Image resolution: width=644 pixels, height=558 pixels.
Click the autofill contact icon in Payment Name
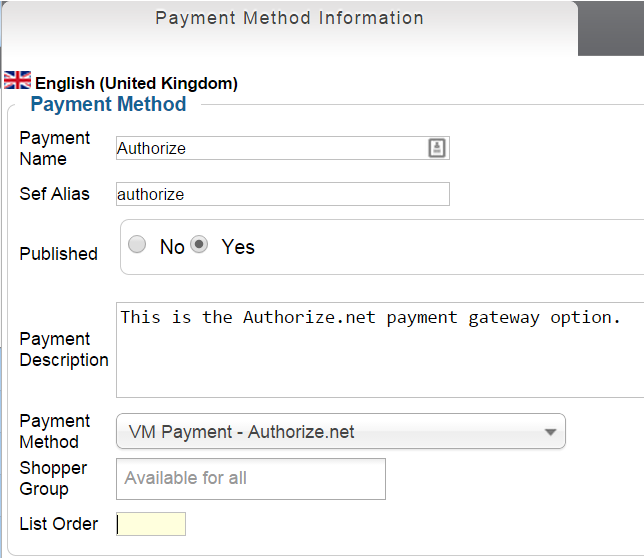(x=437, y=148)
